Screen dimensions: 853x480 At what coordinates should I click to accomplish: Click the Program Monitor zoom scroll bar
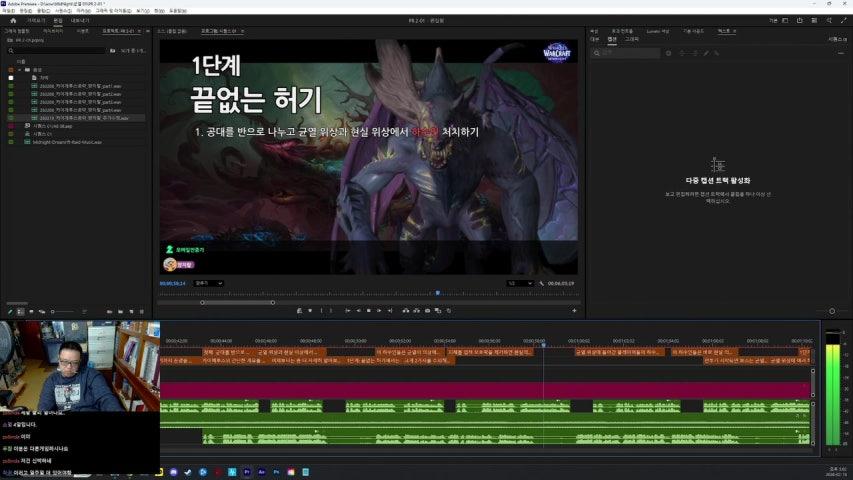pyautogui.click(x=238, y=302)
